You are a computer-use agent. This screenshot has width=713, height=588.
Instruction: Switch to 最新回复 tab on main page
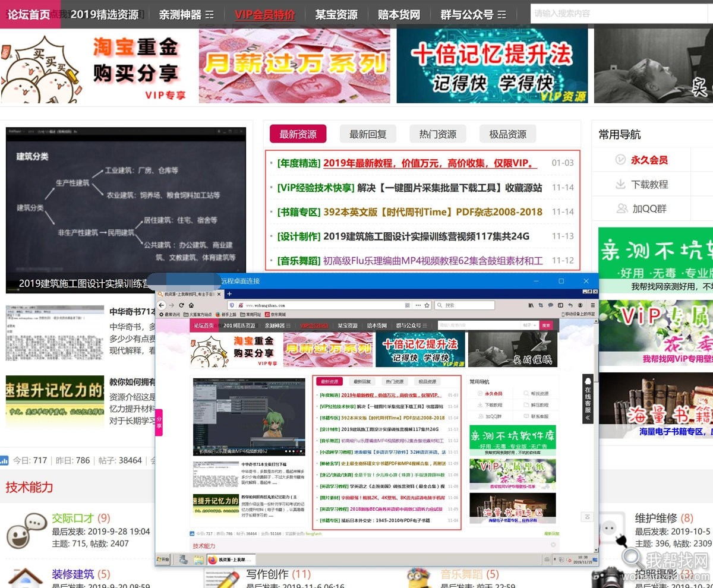368,134
